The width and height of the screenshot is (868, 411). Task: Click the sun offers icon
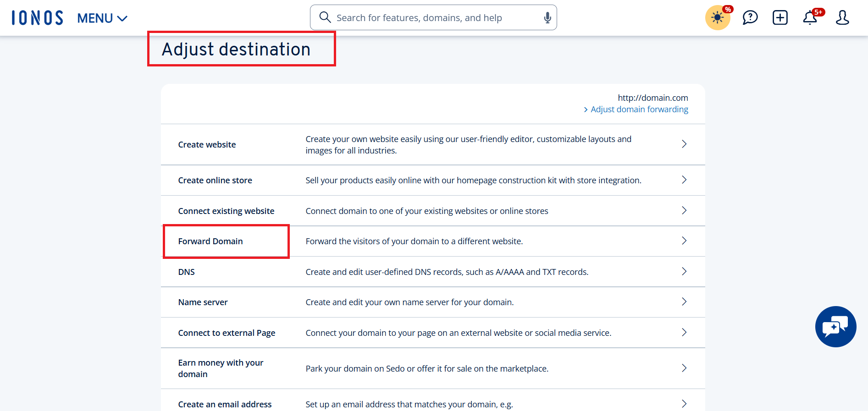click(717, 18)
